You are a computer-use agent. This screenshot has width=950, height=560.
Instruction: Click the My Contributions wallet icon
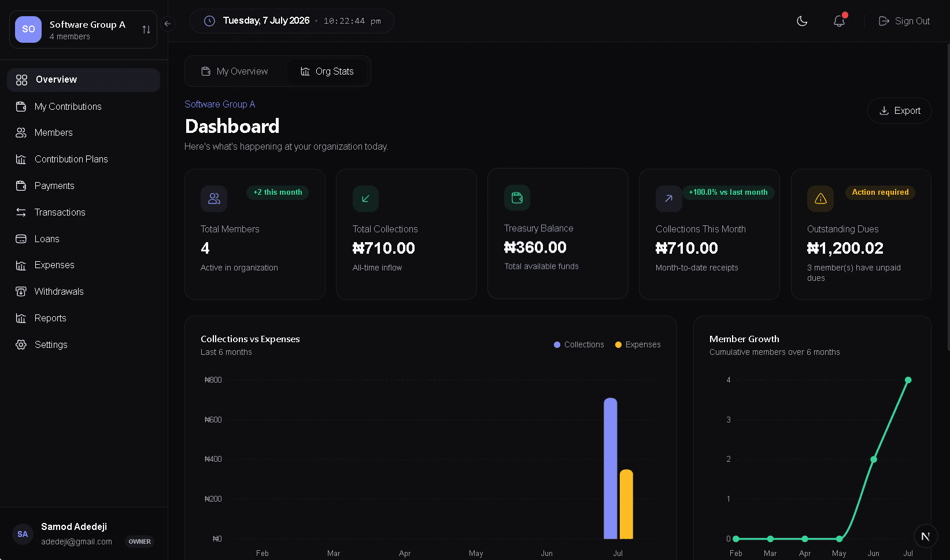click(21, 106)
